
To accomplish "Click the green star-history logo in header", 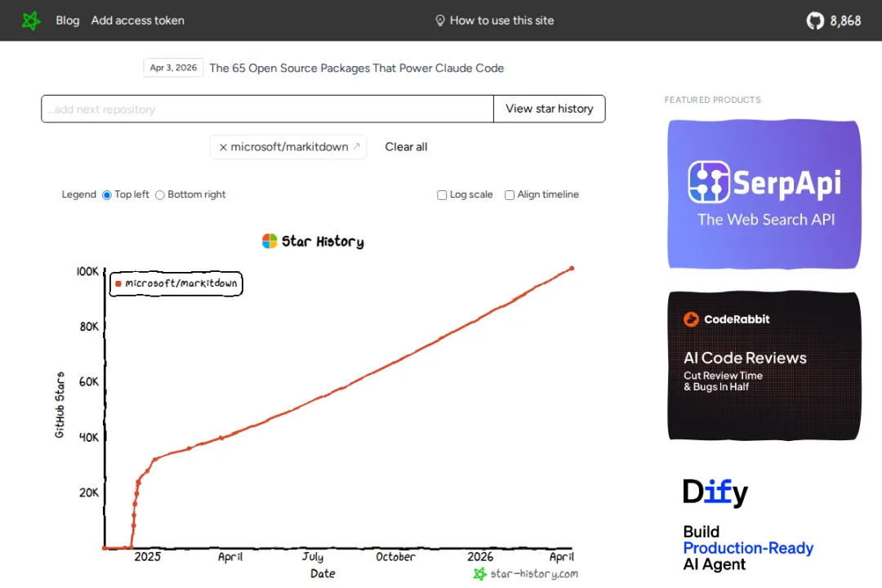I will click(31, 20).
